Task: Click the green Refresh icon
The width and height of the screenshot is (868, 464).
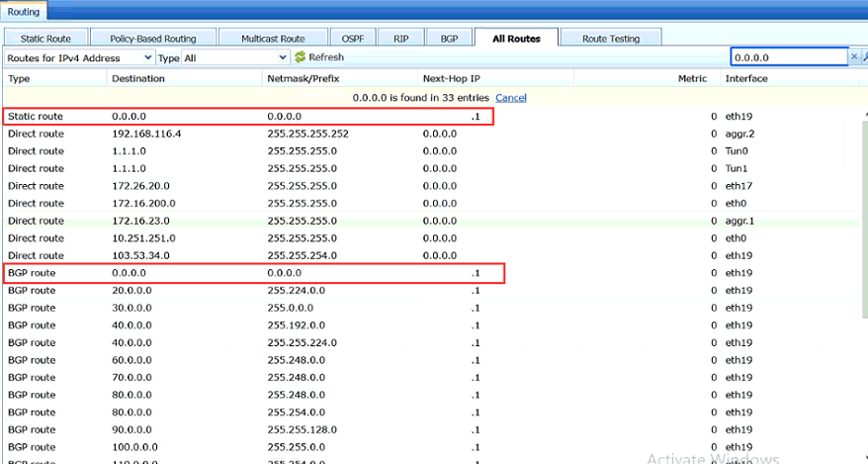Action: click(300, 57)
